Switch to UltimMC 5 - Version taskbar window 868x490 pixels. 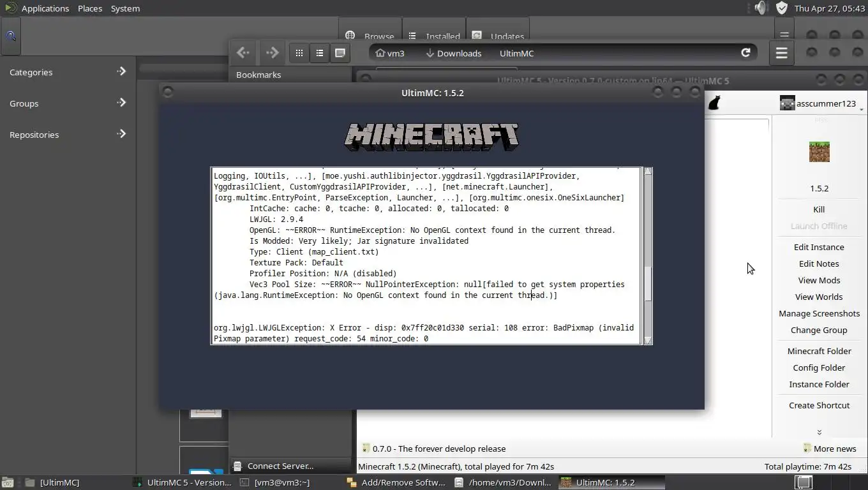coord(182,482)
